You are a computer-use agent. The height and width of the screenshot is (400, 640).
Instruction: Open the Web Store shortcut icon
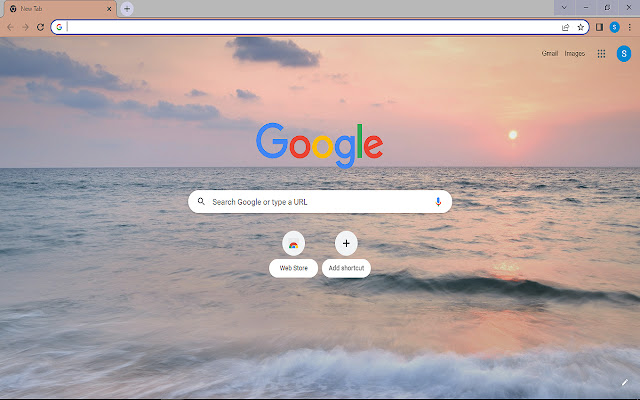point(293,244)
